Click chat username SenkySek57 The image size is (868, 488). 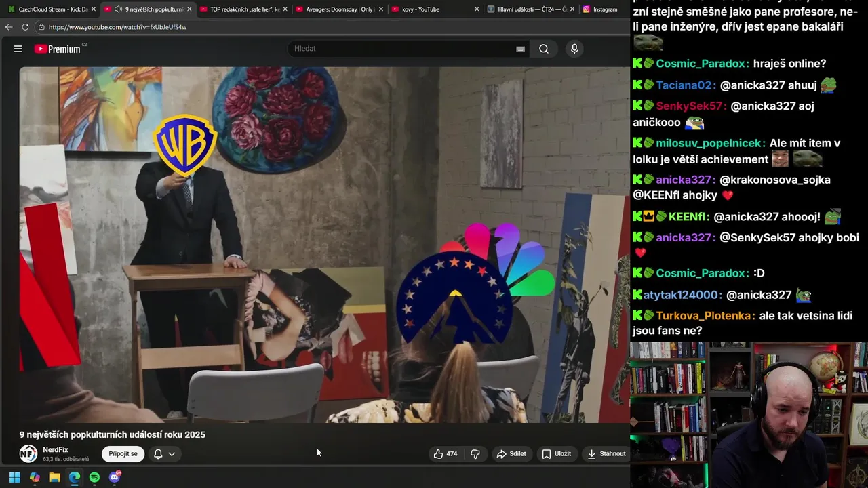click(x=691, y=106)
